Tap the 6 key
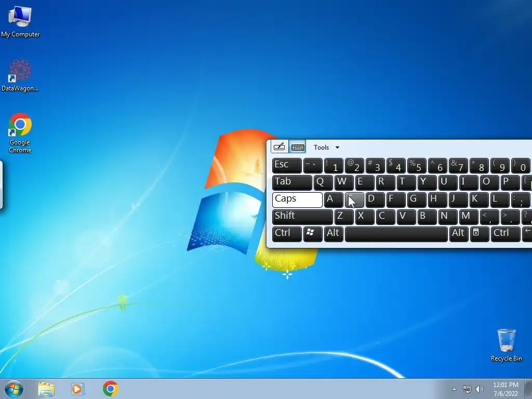Screen dimensions: 532x399 click(437, 166)
